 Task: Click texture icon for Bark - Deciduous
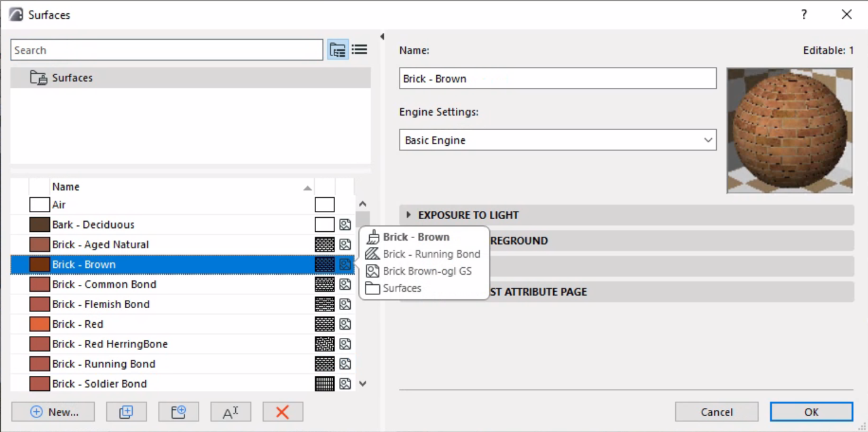345,224
